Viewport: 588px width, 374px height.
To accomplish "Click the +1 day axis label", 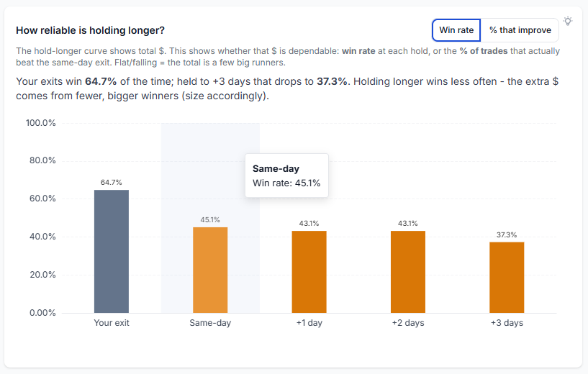I will (309, 323).
